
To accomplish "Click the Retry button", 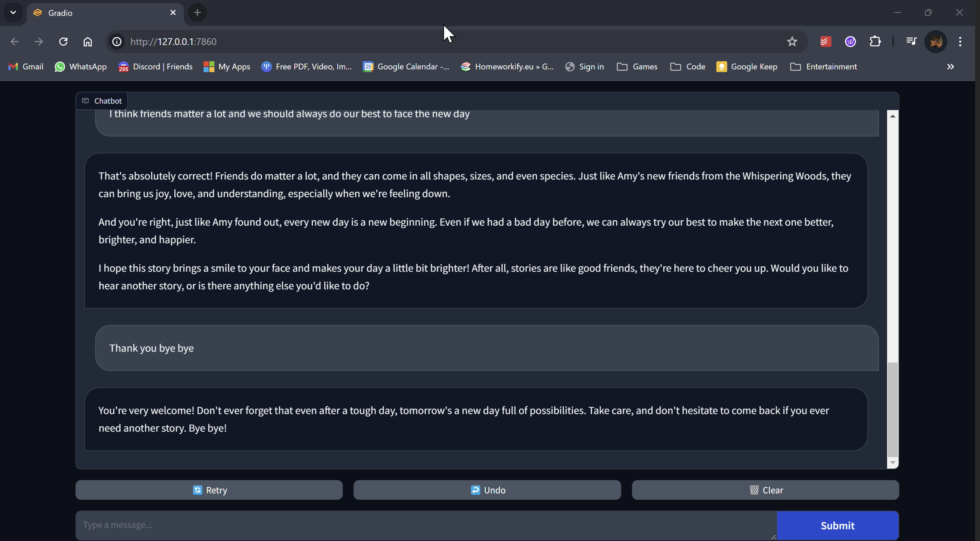I will [x=209, y=490].
